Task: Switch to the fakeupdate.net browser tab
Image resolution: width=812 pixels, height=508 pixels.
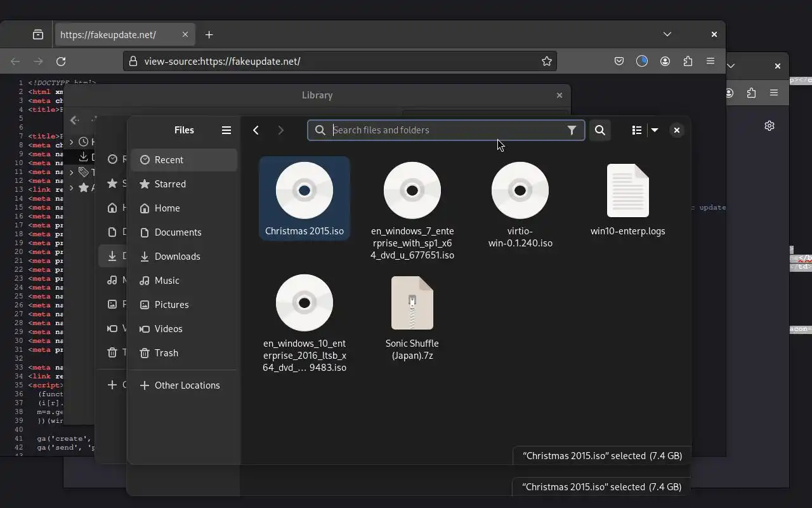Action: (x=124, y=34)
